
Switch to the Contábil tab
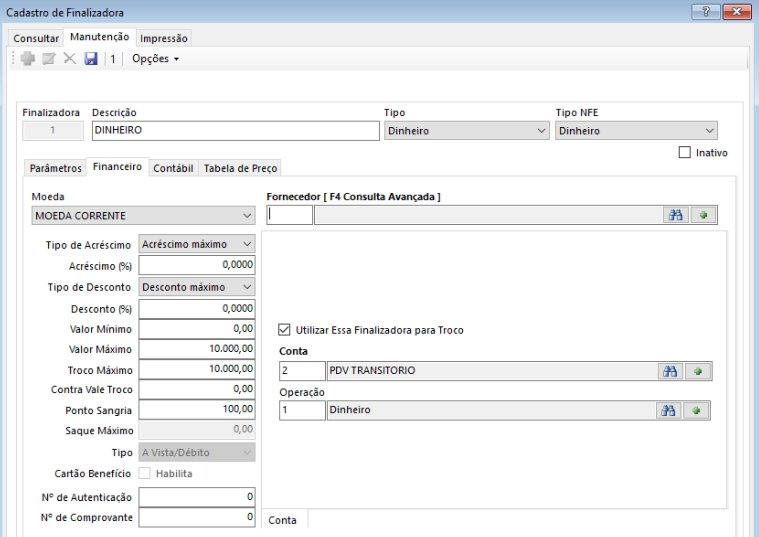[173, 169]
